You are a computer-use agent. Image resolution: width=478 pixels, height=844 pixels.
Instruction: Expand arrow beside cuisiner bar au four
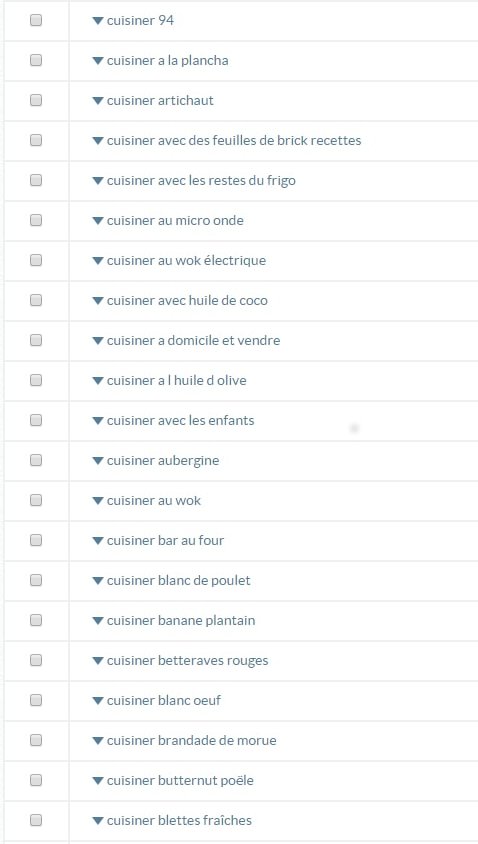pyautogui.click(x=97, y=541)
